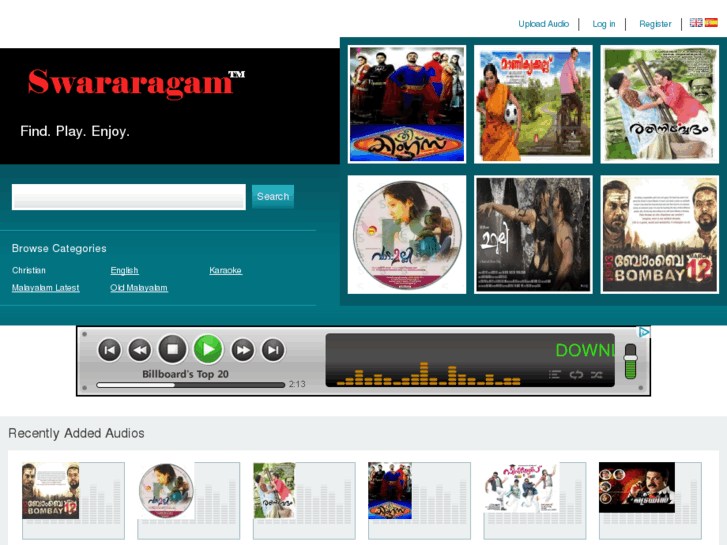The width and height of the screenshot is (727, 545).
Task: Adjust the green volume slider
Action: [x=631, y=361]
